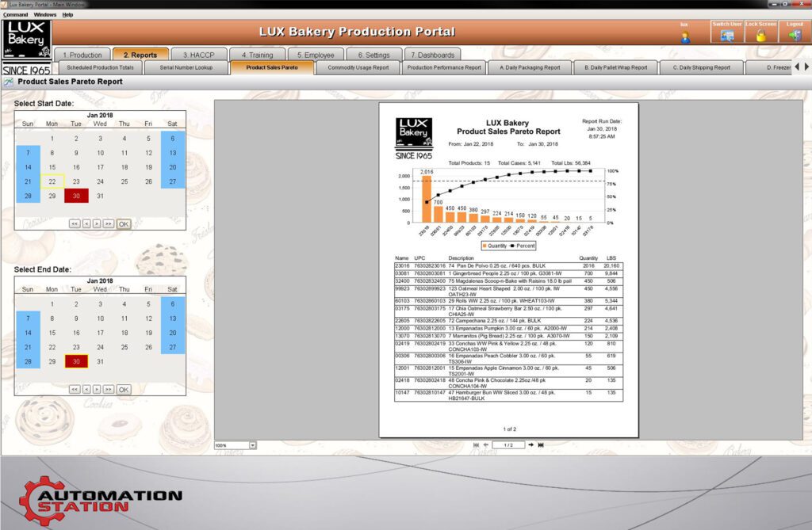The width and height of the screenshot is (812, 530).
Task: Click the lux user profile icon
Action: tap(685, 36)
